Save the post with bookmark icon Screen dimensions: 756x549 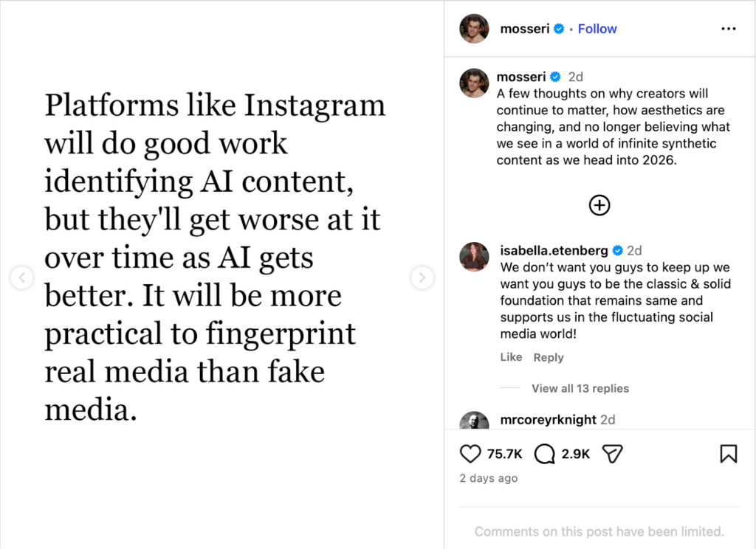(728, 454)
